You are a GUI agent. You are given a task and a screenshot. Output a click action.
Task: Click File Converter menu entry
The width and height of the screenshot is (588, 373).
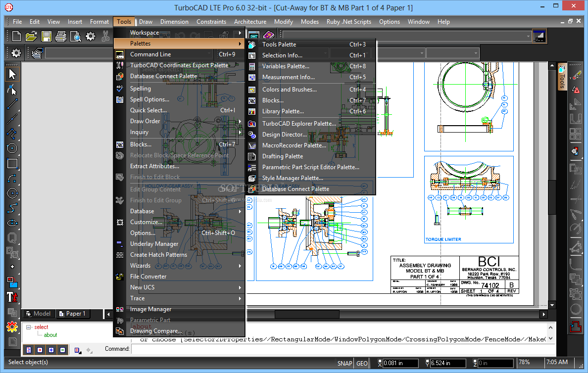click(179, 276)
